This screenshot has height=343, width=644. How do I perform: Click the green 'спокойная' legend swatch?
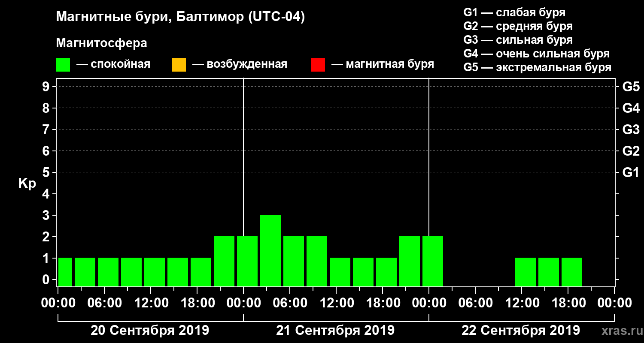pos(63,65)
